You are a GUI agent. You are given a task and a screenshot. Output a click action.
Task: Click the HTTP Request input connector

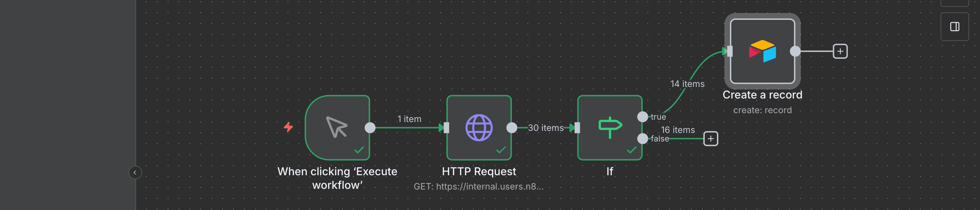point(446,128)
